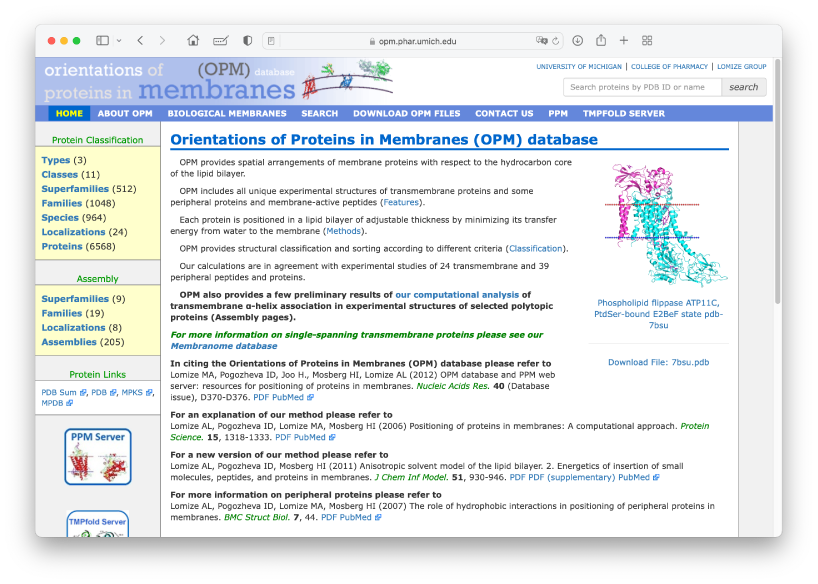Open the privacy report shield icon
The image size is (818, 584).
click(248, 41)
